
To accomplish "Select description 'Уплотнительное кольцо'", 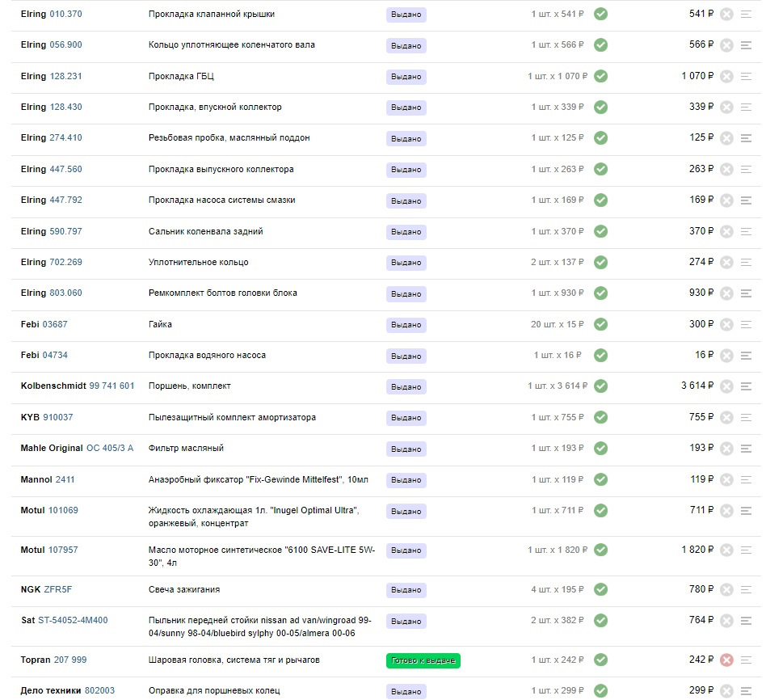I will (x=198, y=262).
